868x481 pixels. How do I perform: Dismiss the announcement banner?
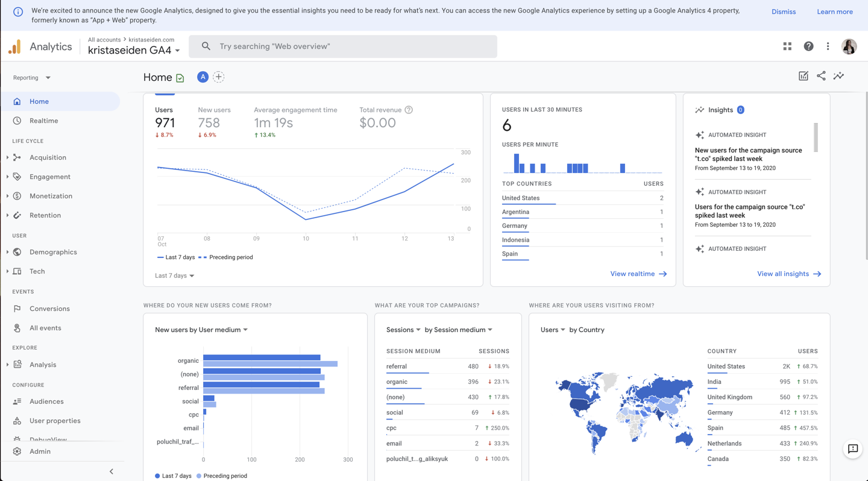[783, 12]
